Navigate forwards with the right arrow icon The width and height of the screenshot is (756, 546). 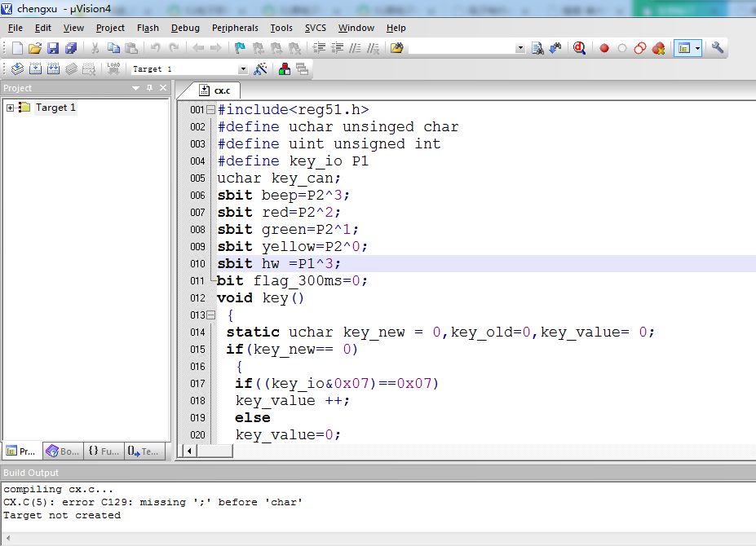pos(215,48)
